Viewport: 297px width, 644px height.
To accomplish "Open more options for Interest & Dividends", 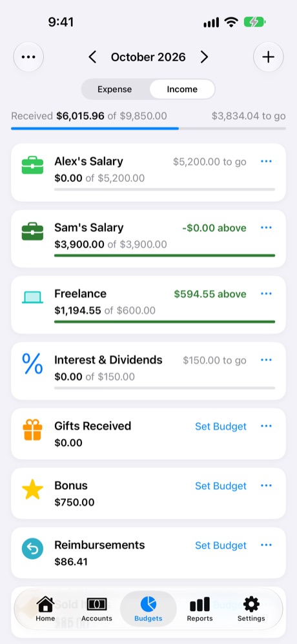I will point(266,360).
